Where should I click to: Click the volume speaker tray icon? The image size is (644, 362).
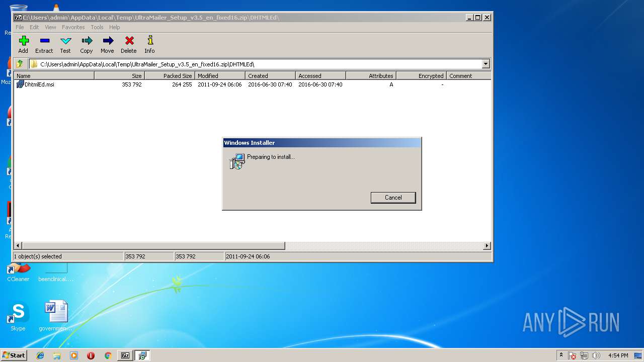point(596,355)
